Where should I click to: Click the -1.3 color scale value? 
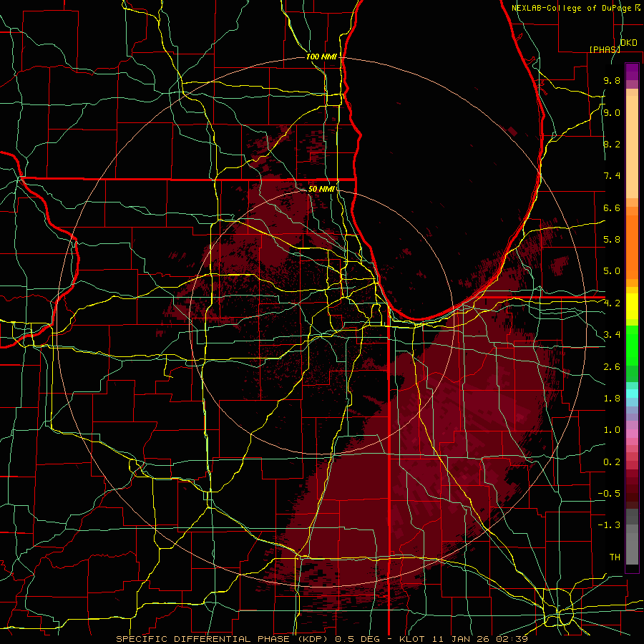click(x=609, y=525)
